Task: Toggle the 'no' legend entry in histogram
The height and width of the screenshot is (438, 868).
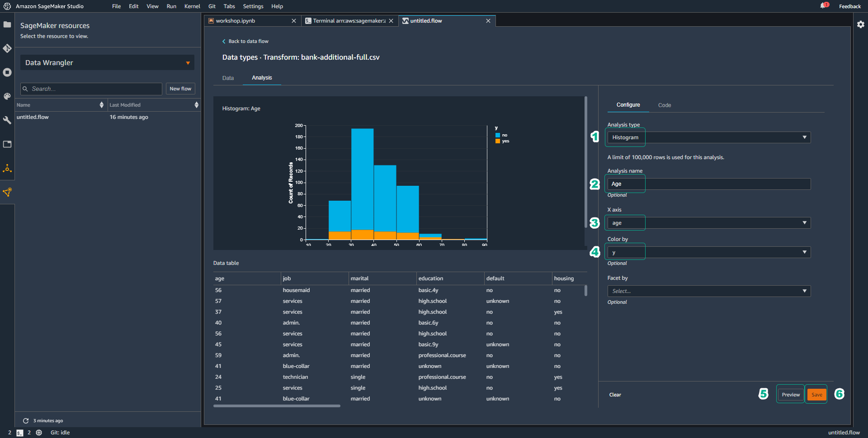Action: [501, 135]
